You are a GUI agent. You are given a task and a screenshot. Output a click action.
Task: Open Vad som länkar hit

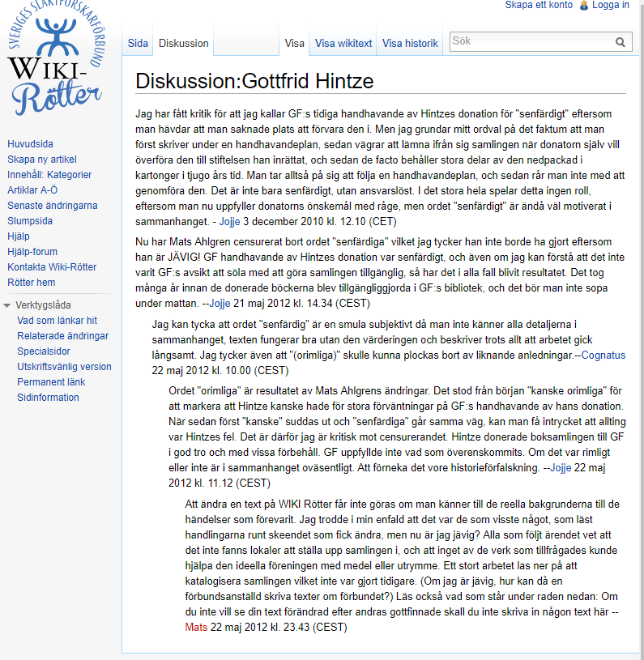(x=58, y=321)
